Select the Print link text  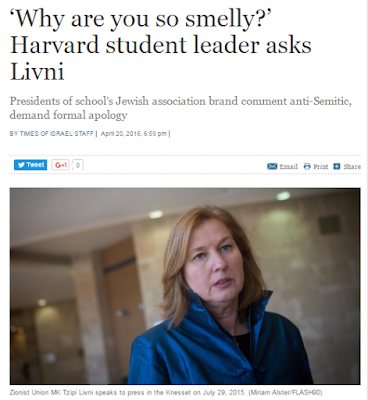[x=321, y=166]
